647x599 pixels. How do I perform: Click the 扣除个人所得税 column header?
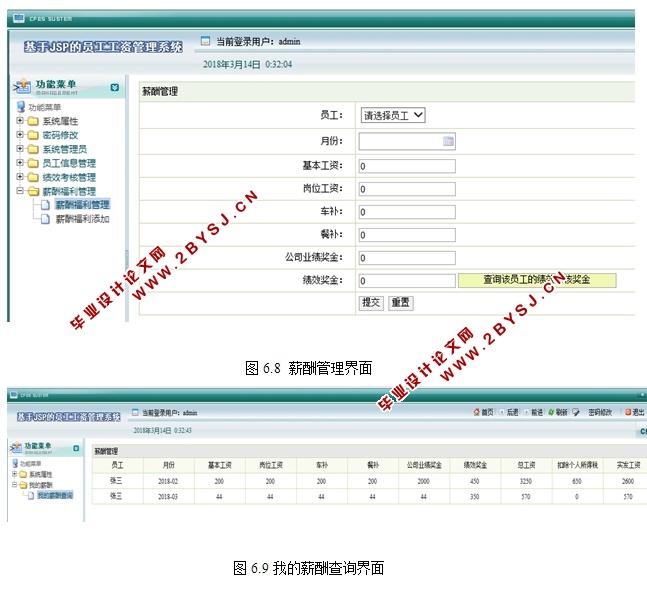point(577,465)
